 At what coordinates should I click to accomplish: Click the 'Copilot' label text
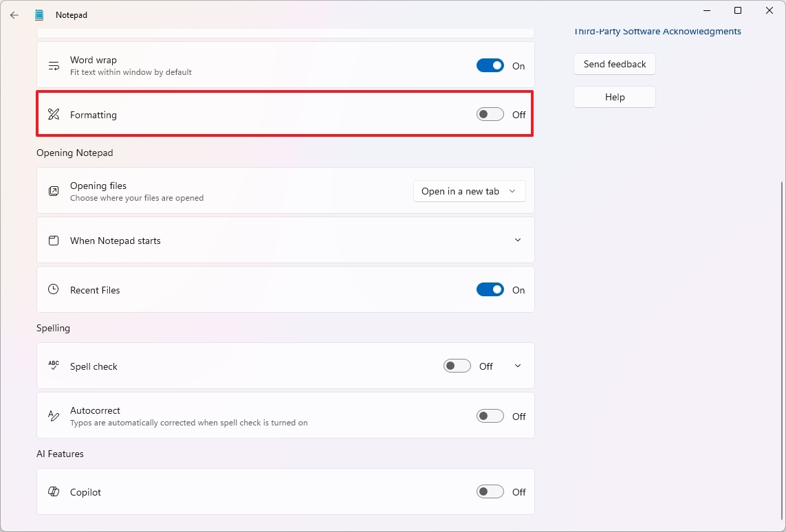point(85,492)
